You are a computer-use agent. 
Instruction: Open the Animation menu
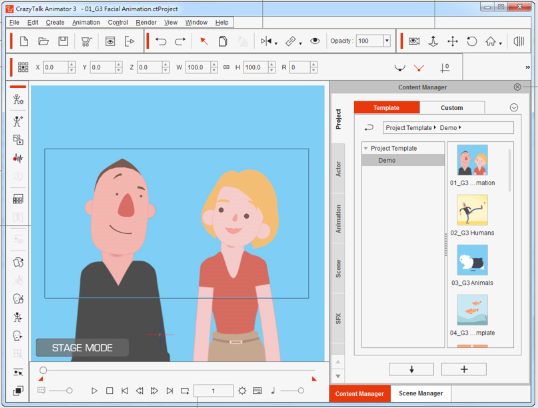86,23
